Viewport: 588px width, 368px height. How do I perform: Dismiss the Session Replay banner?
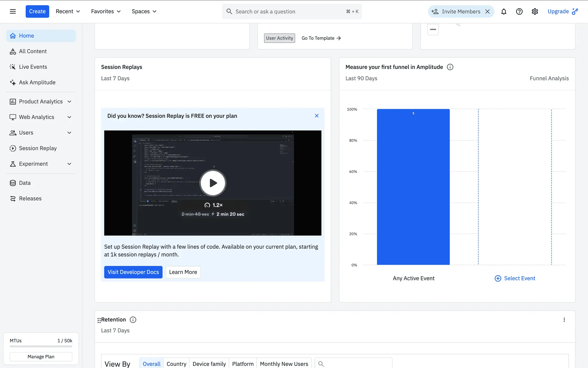pyautogui.click(x=317, y=116)
